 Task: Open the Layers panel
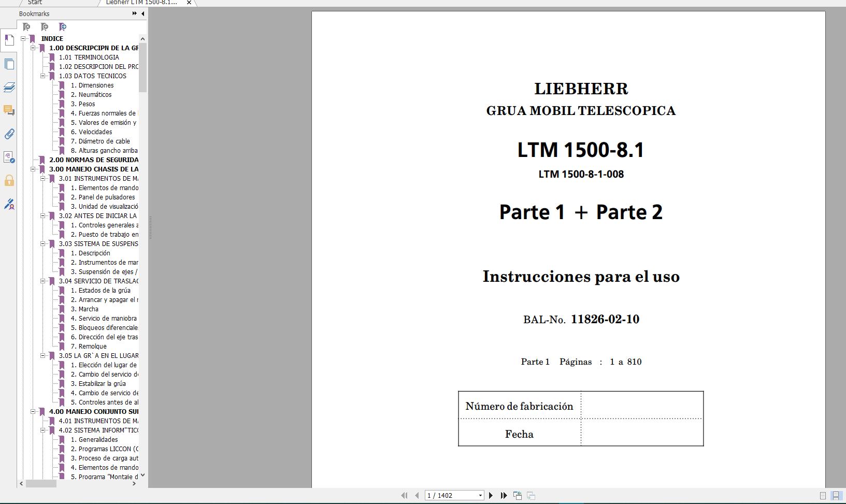(x=8, y=88)
